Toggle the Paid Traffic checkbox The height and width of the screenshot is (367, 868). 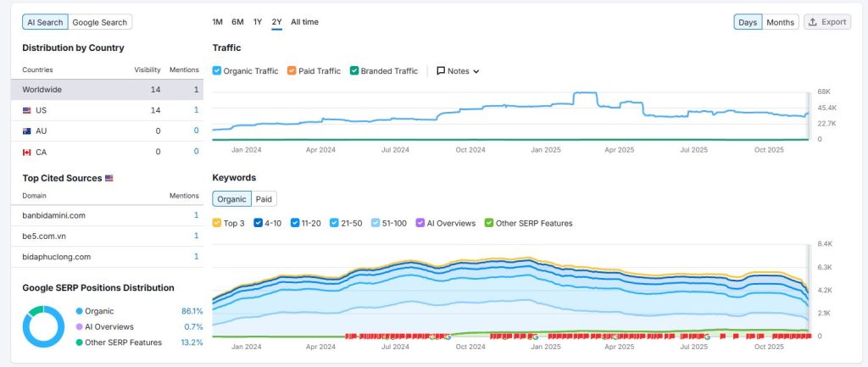click(292, 71)
